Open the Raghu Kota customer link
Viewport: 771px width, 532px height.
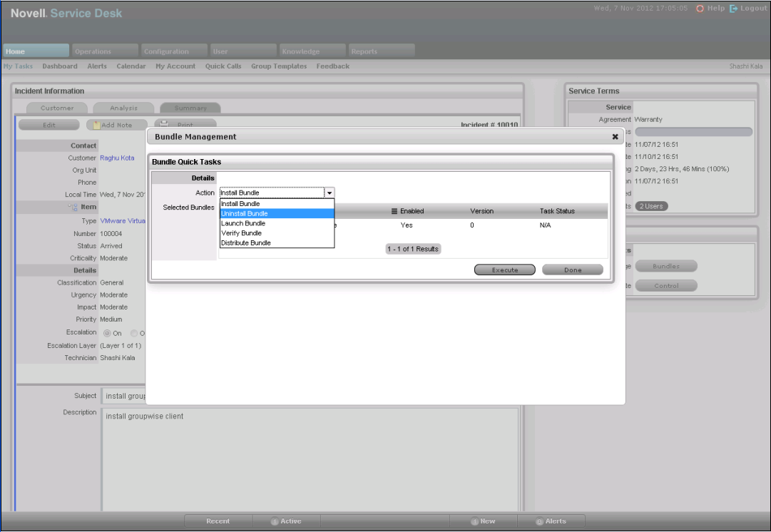click(x=117, y=158)
